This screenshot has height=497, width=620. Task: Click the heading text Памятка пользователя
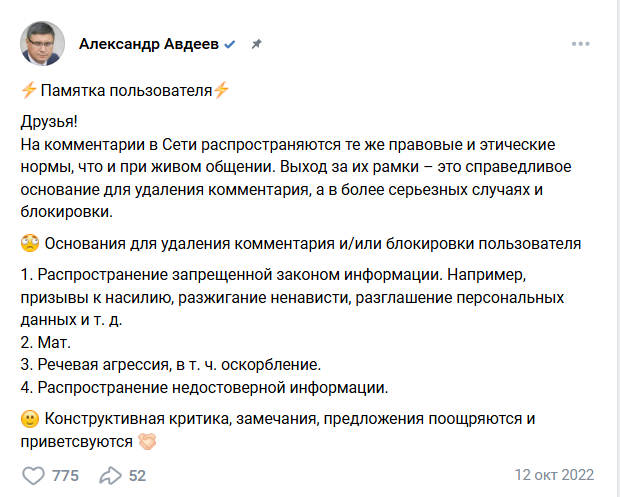[127, 91]
